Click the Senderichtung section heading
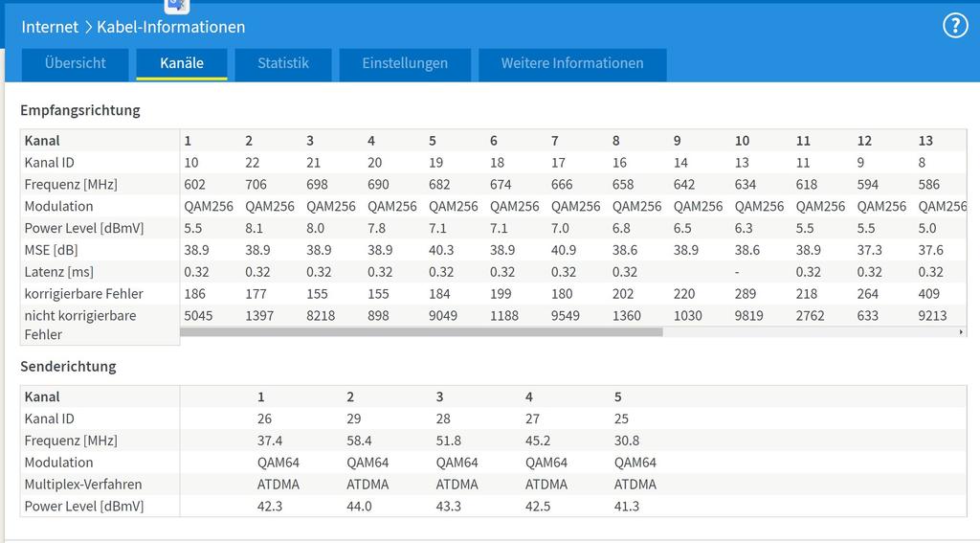The image size is (980, 543). [x=68, y=367]
